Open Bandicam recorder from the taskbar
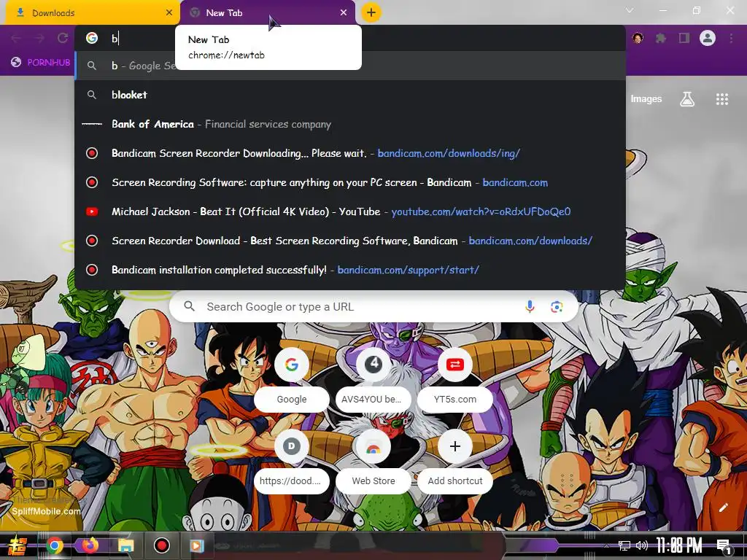Viewport: 747px width, 560px height. pos(161,545)
